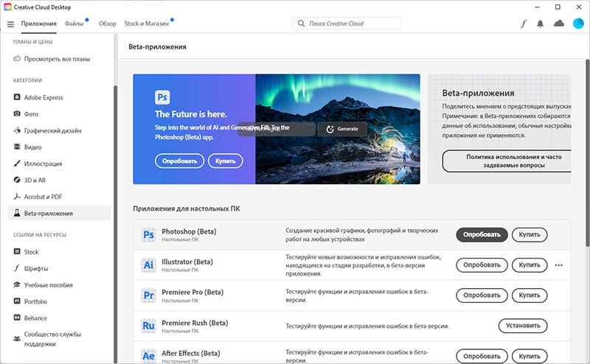Open Политика использования и часто задаваемые вопросы
This screenshot has height=364, width=590.
[x=507, y=161]
